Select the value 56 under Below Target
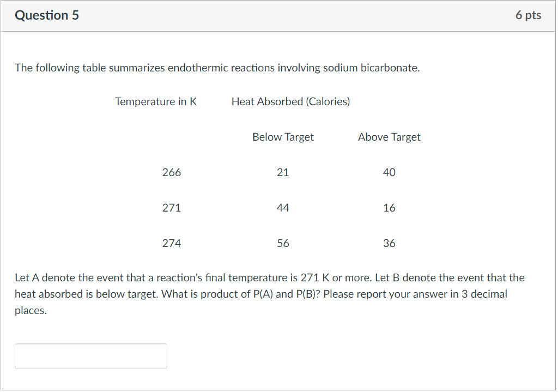 [x=283, y=243]
